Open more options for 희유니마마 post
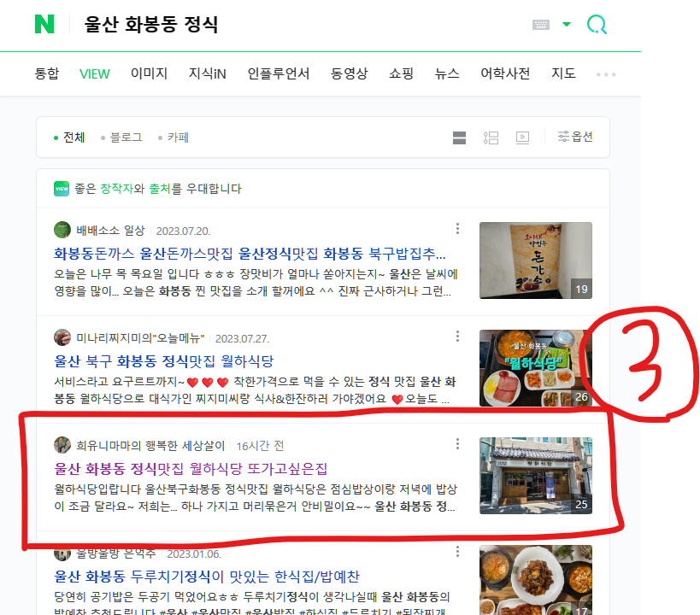The image size is (700, 615). [457, 443]
